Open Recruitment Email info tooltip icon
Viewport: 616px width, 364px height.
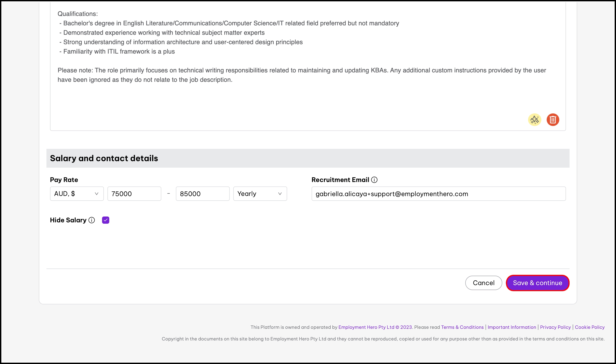pyautogui.click(x=374, y=180)
